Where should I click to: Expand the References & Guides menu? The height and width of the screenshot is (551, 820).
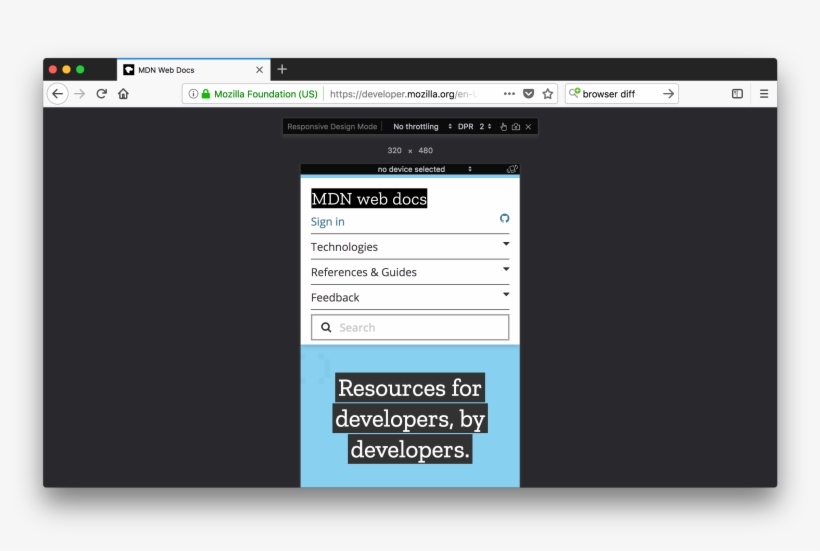pyautogui.click(x=410, y=272)
